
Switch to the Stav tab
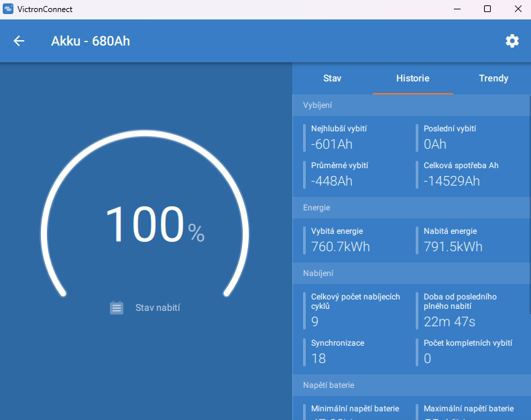pos(332,78)
